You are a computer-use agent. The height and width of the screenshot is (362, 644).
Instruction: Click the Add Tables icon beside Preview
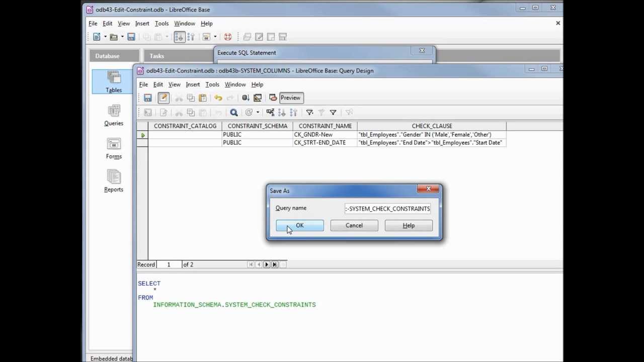point(273,98)
